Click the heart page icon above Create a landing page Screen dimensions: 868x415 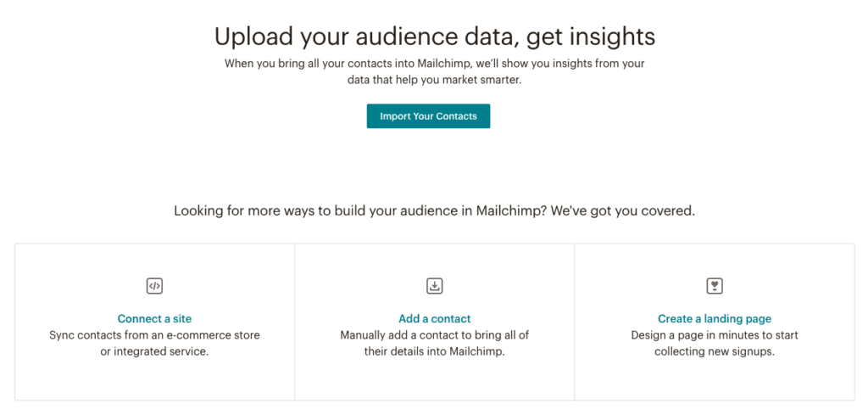click(715, 286)
